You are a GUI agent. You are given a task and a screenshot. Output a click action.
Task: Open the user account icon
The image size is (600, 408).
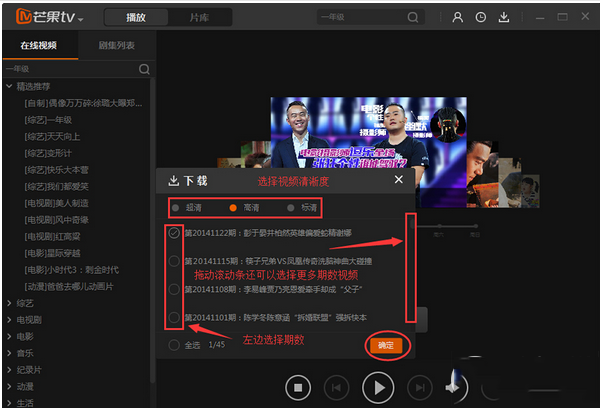click(458, 17)
